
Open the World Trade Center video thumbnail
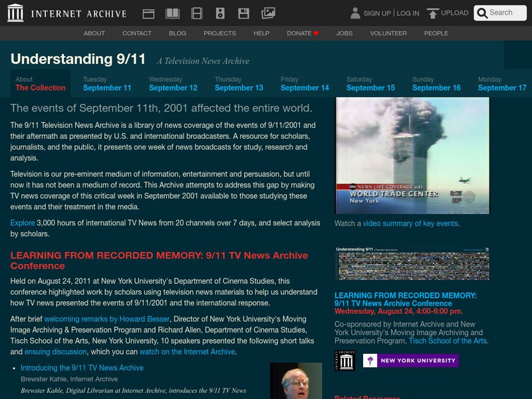[x=412, y=156]
